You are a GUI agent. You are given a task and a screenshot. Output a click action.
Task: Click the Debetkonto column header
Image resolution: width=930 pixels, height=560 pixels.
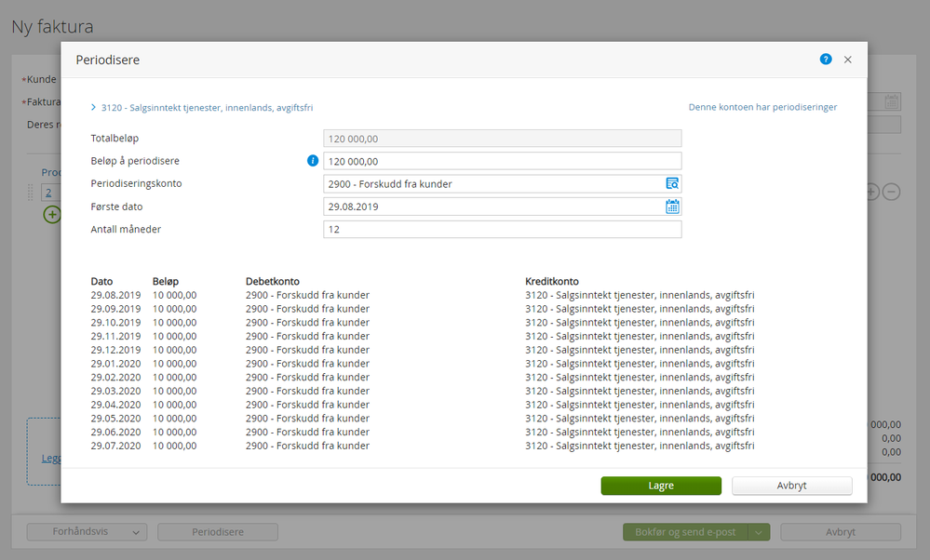point(272,282)
